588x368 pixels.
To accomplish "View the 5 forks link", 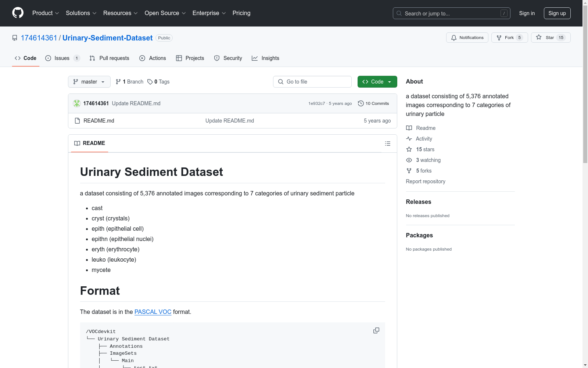I will 419,171.
